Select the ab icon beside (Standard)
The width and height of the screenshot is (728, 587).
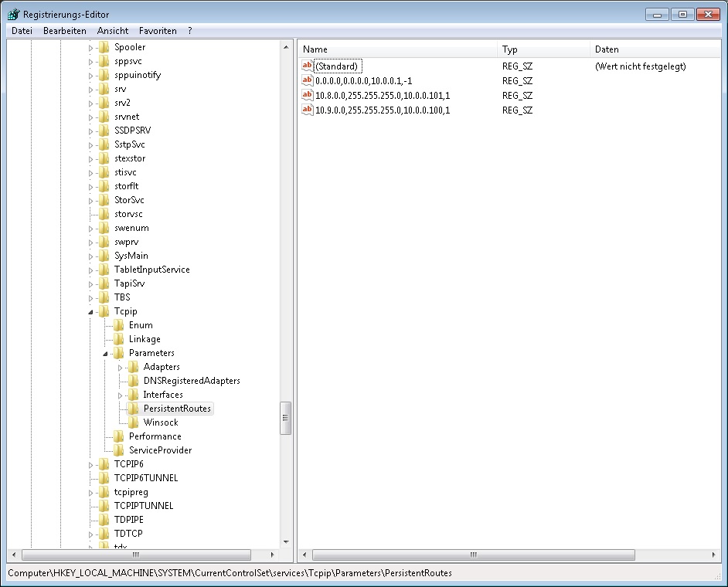tap(307, 66)
